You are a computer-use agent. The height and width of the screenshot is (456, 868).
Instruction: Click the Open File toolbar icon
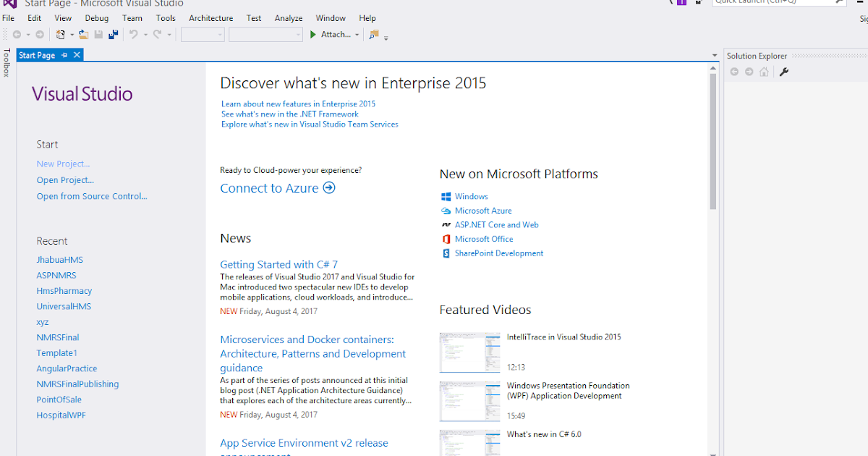[84, 35]
